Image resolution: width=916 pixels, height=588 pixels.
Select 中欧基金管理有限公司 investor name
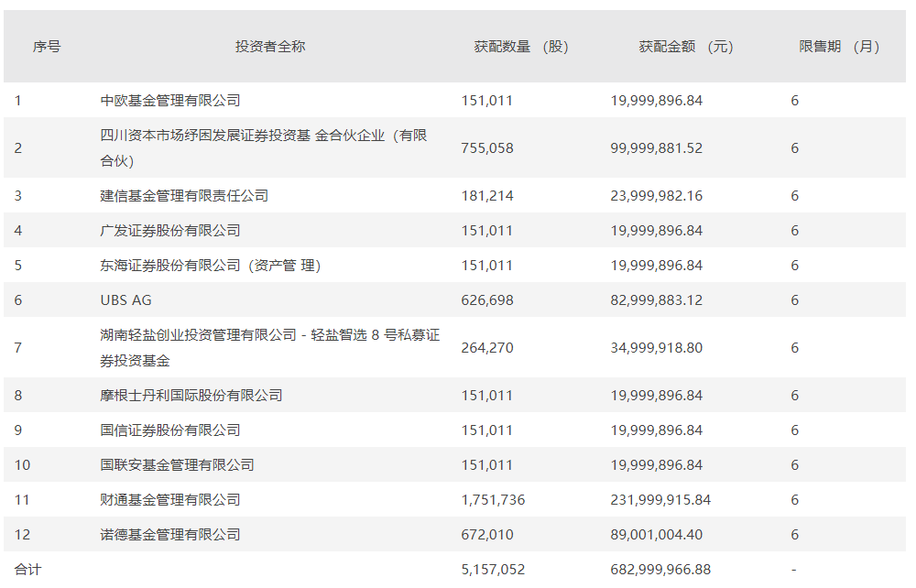(x=170, y=101)
